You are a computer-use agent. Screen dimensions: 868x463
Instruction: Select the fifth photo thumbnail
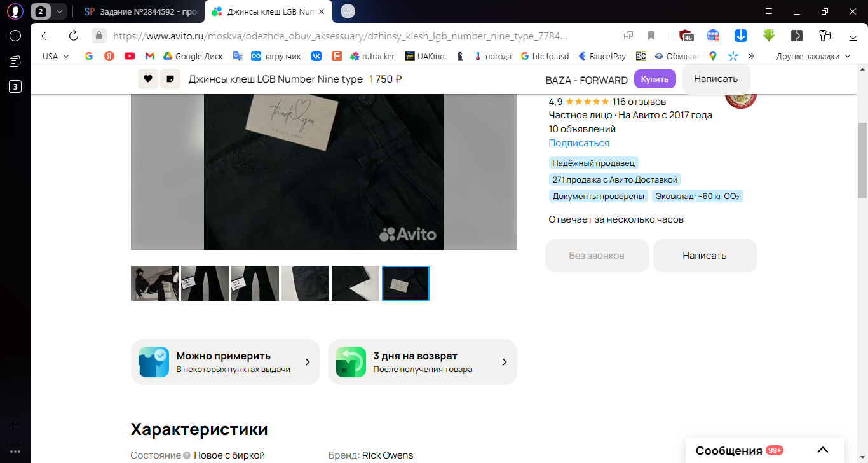355,283
